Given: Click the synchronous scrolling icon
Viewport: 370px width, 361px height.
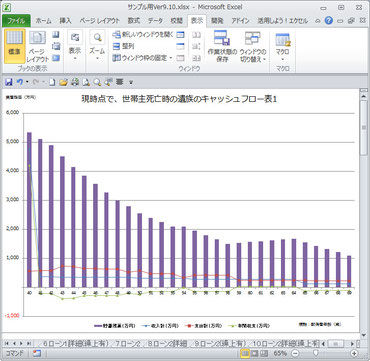Looking at the screenshot, I should coord(197,46).
